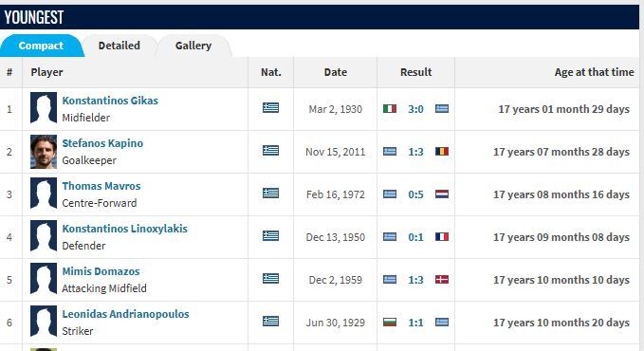Click the Age at that time column header

(x=594, y=72)
